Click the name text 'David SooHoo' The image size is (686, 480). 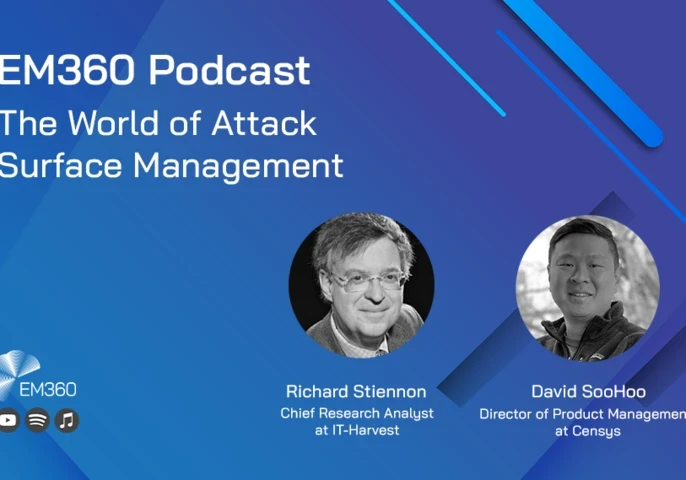588,391
